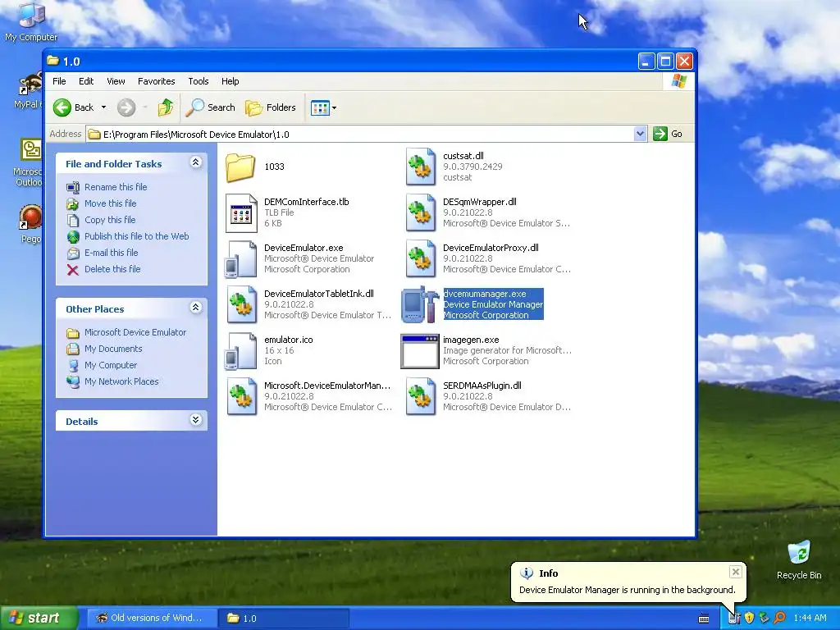Click Publish this file to the Web
This screenshot has height=630, width=840.
[137, 236]
